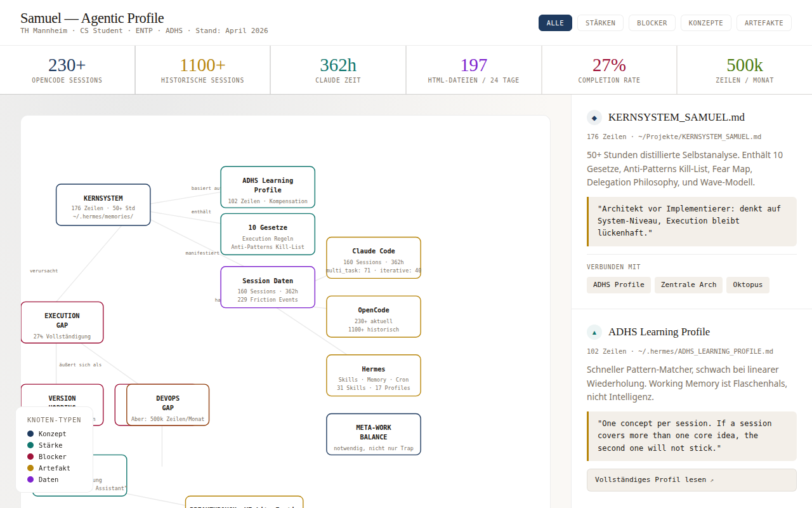Click the KNOTEN-TYPEN legend heading
The height and width of the screenshot is (508, 812).
tap(54, 420)
